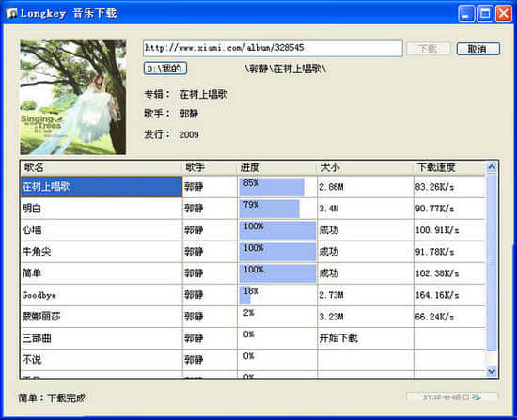517x420 pixels.
Task: Click the scroll up arrow in song list
Action: pyautogui.click(x=492, y=167)
